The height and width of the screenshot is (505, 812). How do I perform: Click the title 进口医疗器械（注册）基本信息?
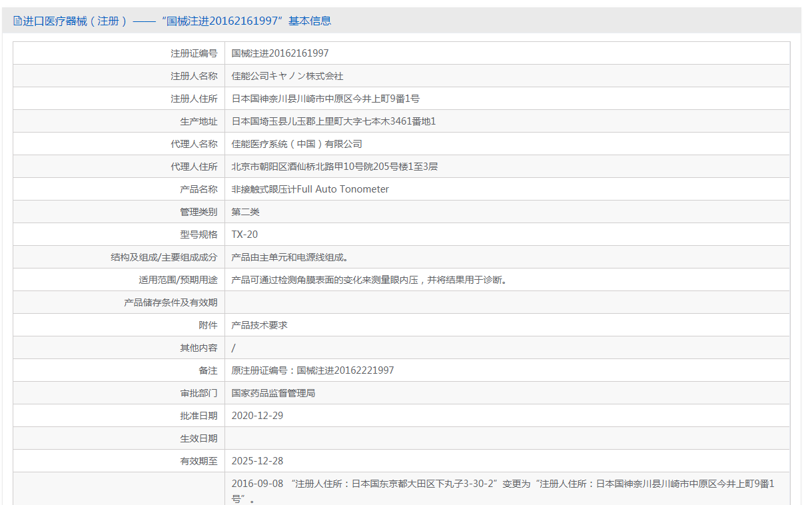[177, 21]
